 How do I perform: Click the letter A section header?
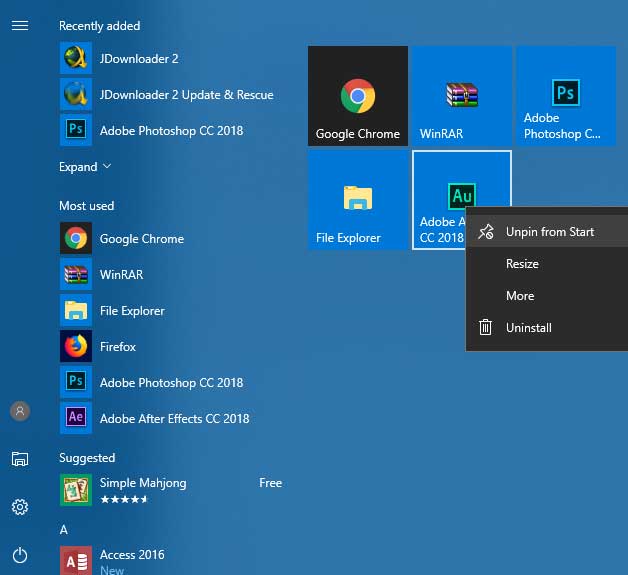point(64,530)
